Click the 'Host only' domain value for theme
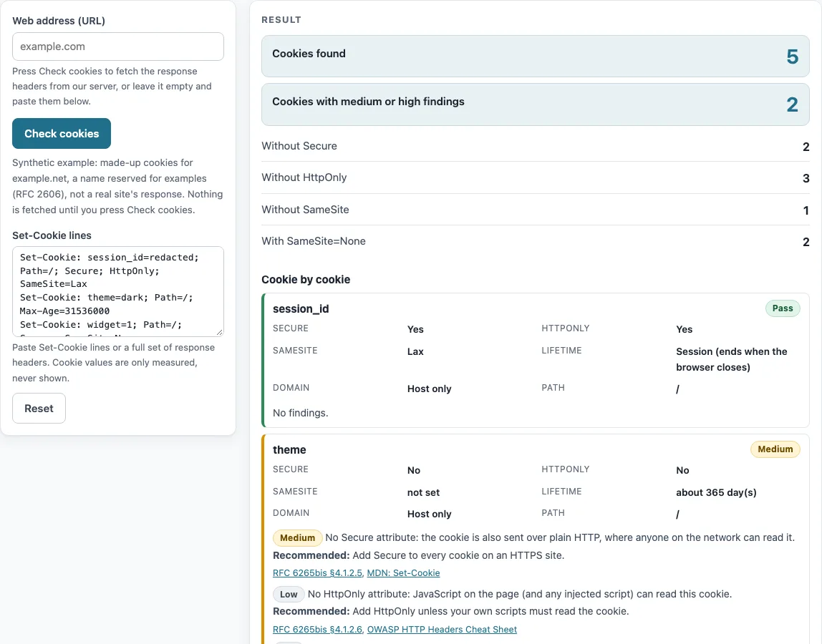822x644 pixels. coord(429,514)
